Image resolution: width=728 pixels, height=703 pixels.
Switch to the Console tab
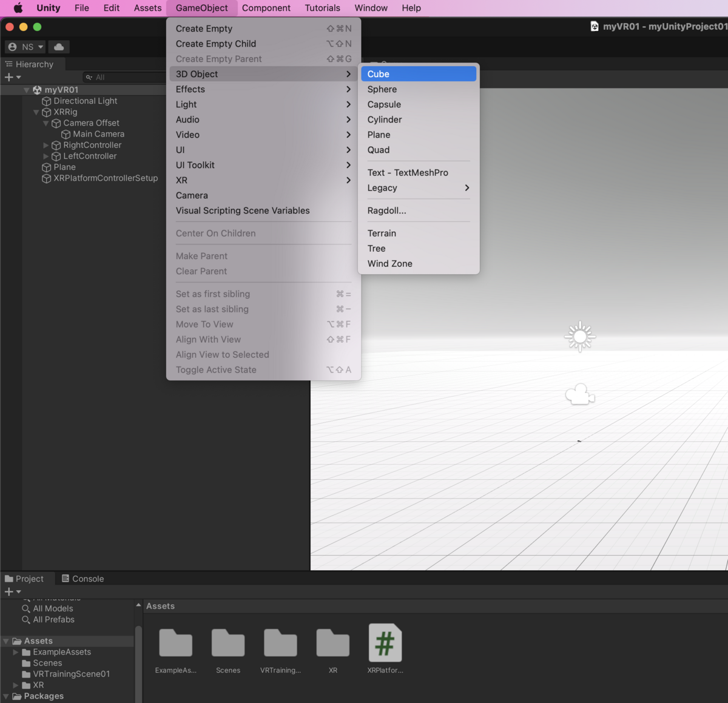pos(83,579)
